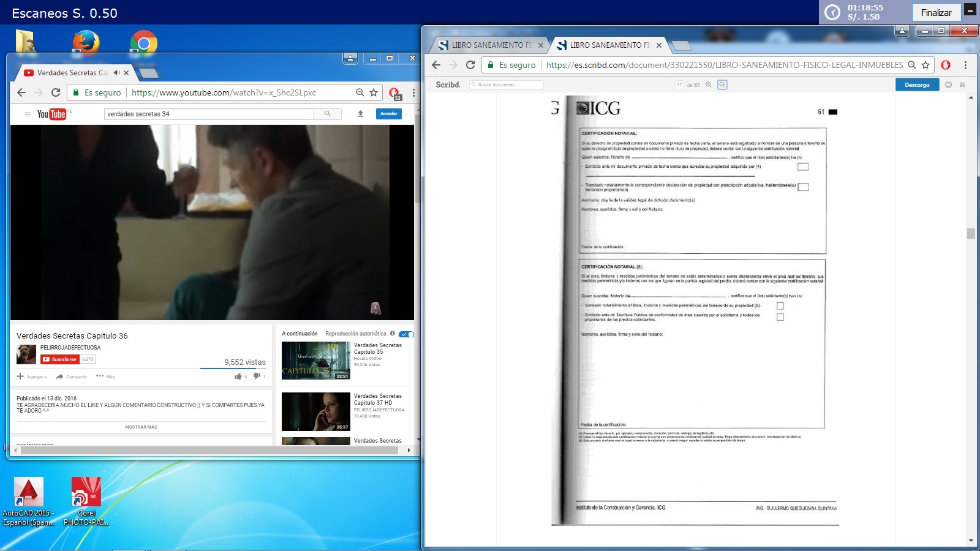Expand the Más options under video
Screen dimensions: 980x551
point(105,377)
